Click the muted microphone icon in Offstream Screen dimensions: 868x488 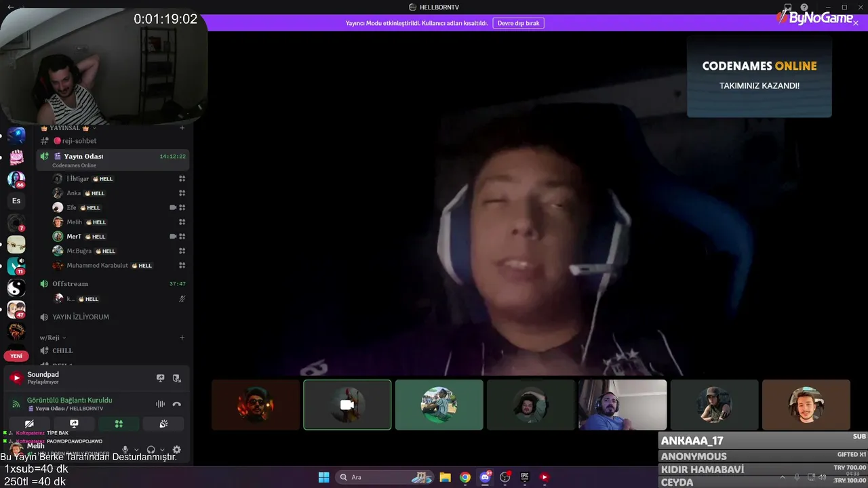coord(182,299)
